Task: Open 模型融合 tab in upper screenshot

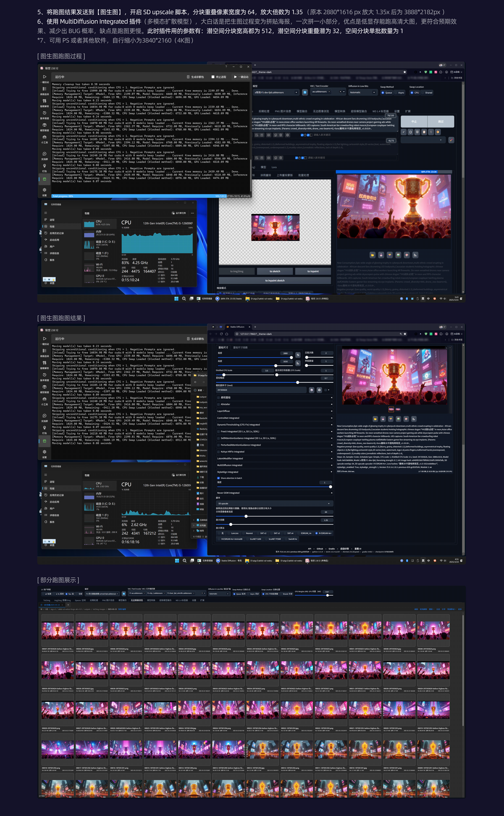Action: point(302,111)
